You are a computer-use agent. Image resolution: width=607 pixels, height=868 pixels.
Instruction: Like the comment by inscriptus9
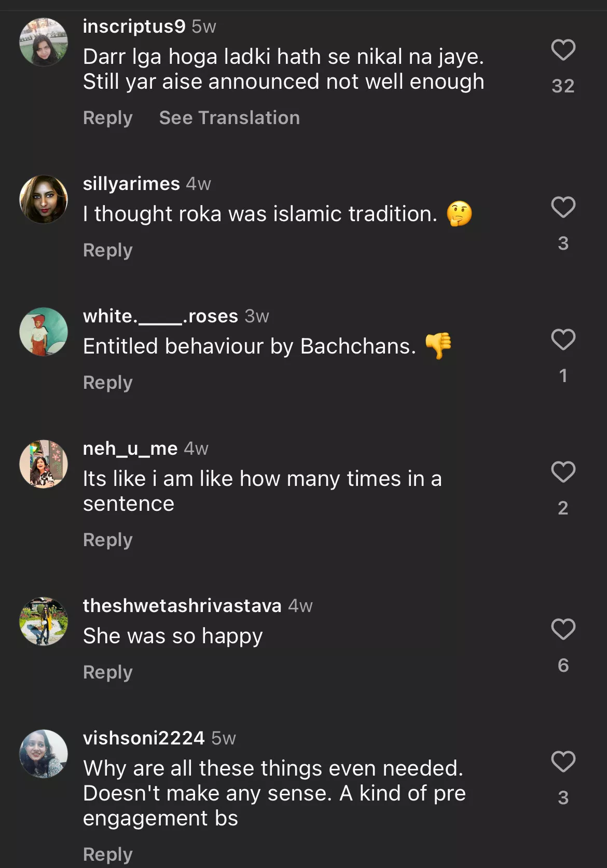[x=563, y=50]
